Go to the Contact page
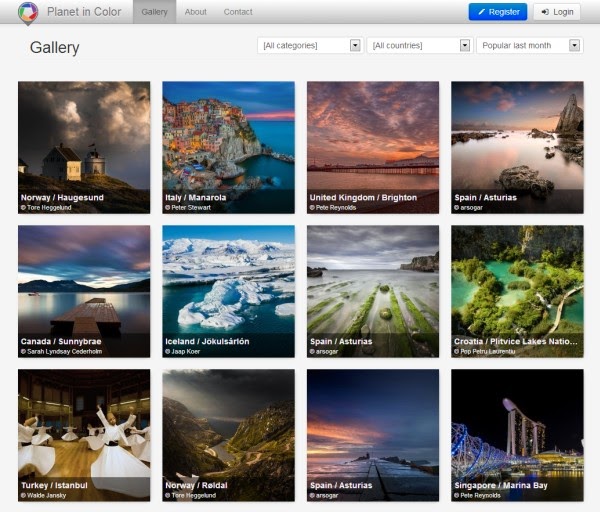Screen dimensions: 600x512 238,12
